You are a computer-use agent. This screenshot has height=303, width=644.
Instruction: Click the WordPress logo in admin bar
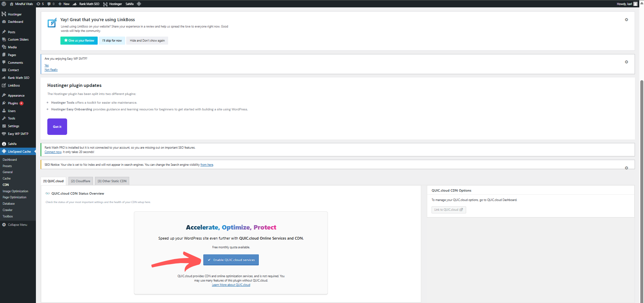tap(4, 4)
